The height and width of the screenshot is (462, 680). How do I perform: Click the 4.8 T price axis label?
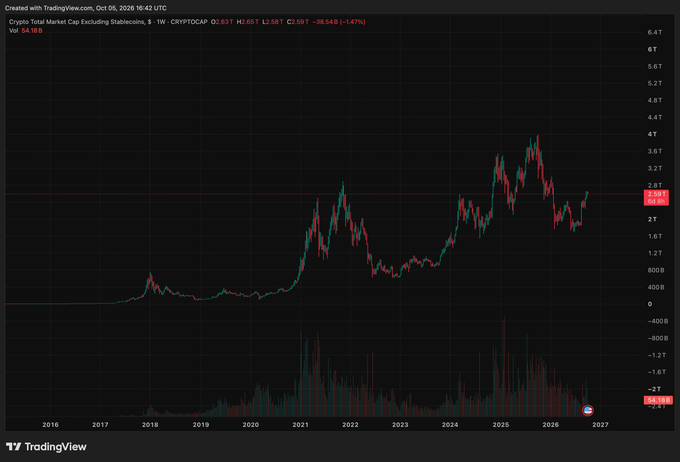[655, 100]
